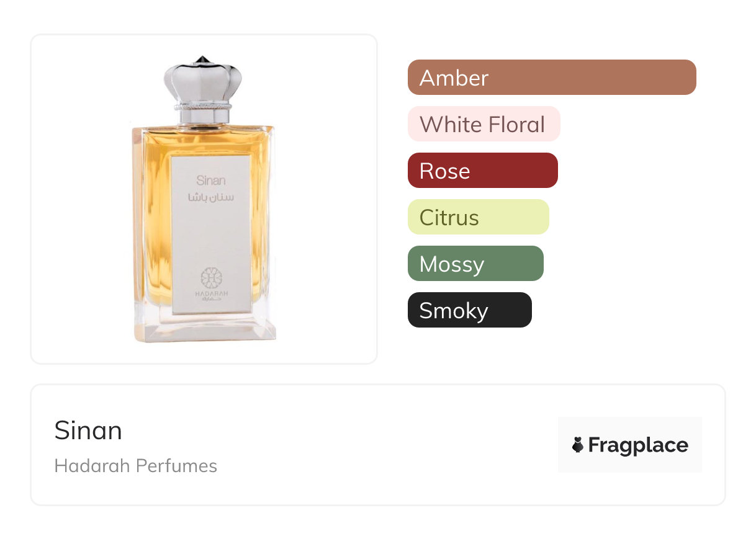
Task: Choose the Smoky accord bar
Action: coord(470,310)
